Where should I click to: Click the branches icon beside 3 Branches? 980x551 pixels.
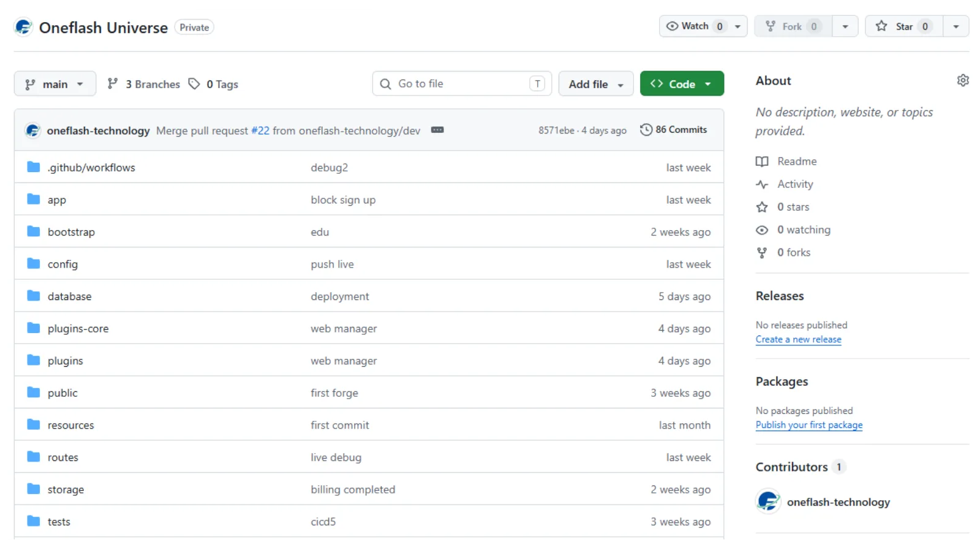point(113,84)
